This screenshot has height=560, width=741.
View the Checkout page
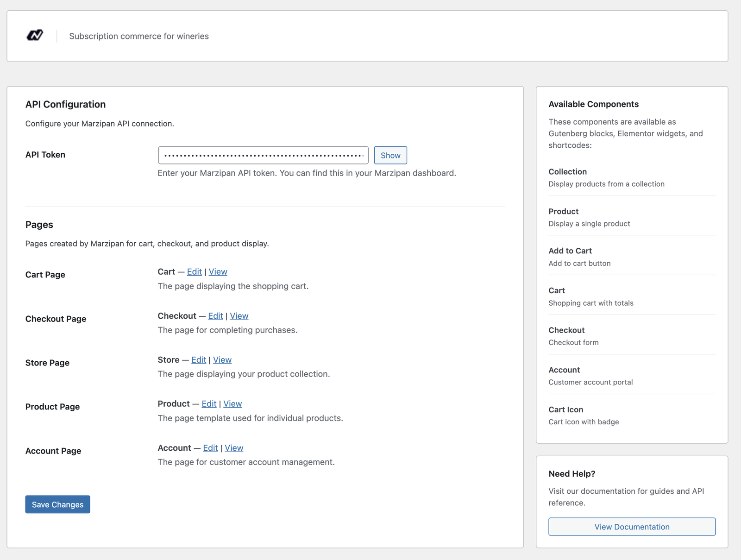(x=239, y=316)
